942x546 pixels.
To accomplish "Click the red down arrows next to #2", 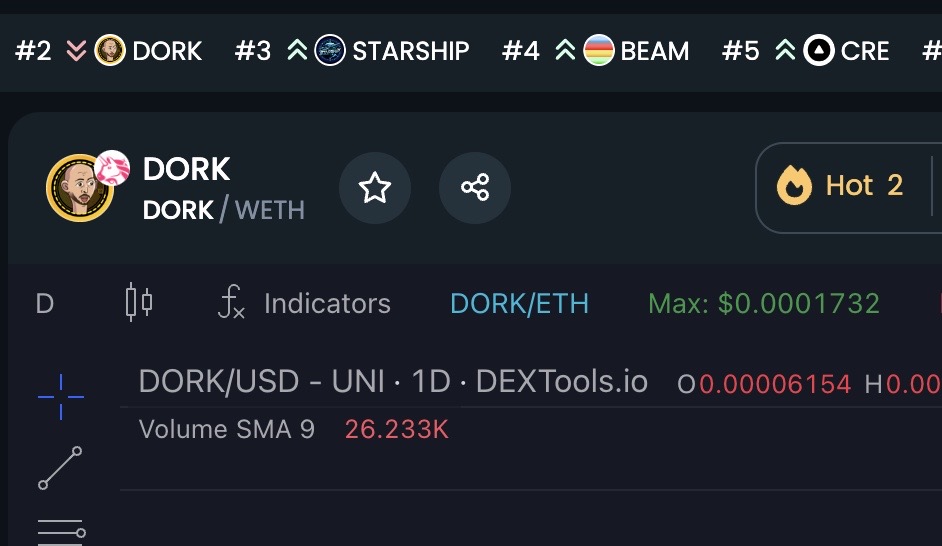I will tap(76, 50).
